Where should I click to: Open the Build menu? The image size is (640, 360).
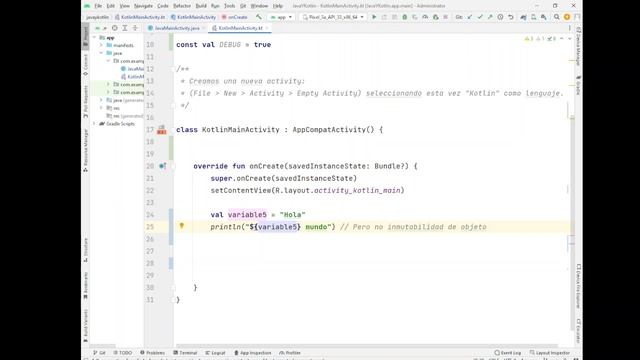click(201, 6)
